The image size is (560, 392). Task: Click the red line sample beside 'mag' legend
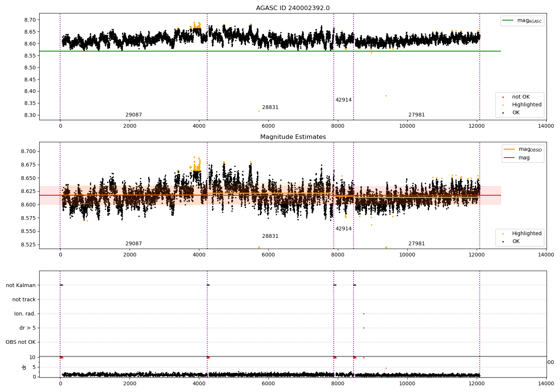click(509, 158)
